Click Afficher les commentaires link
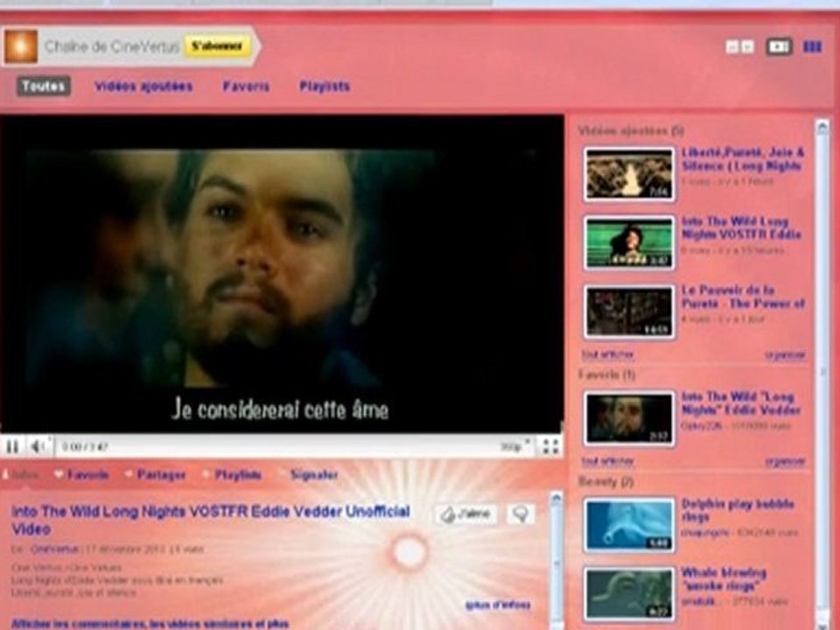The height and width of the screenshot is (630, 840). [x=150, y=624]
